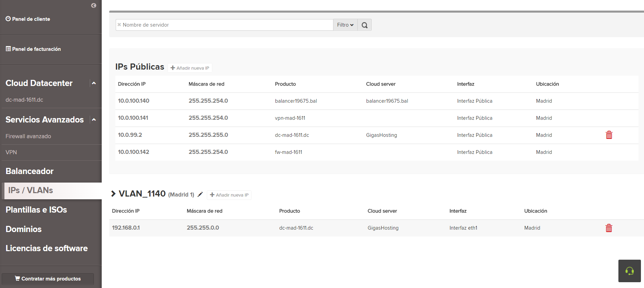This screenshot has width=644, height=288.
Task: Click the balancer19675.bal product cell
Action: pos(296,101)
